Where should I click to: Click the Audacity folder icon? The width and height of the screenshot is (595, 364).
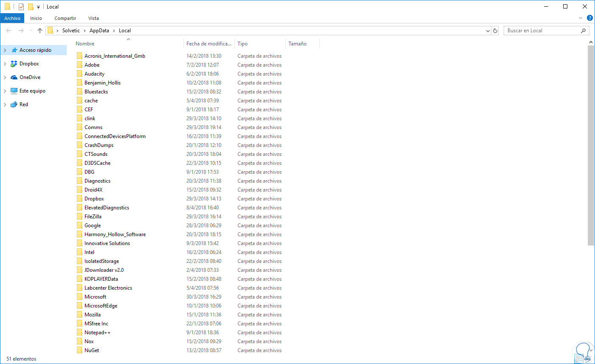[x=79, y=74]
